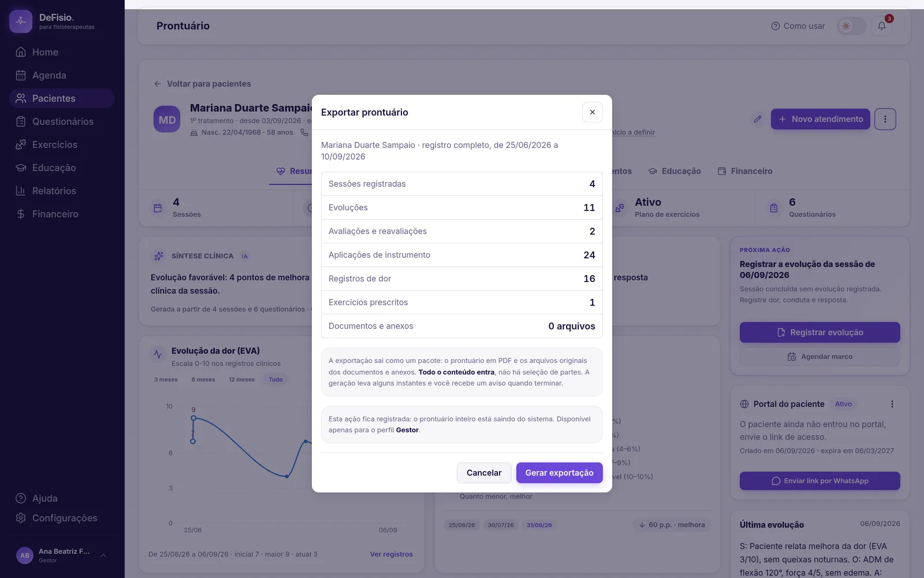The image size is (924, 578).
Task: Click the Síntese Clínica sparkle icon
Action: 158,256
